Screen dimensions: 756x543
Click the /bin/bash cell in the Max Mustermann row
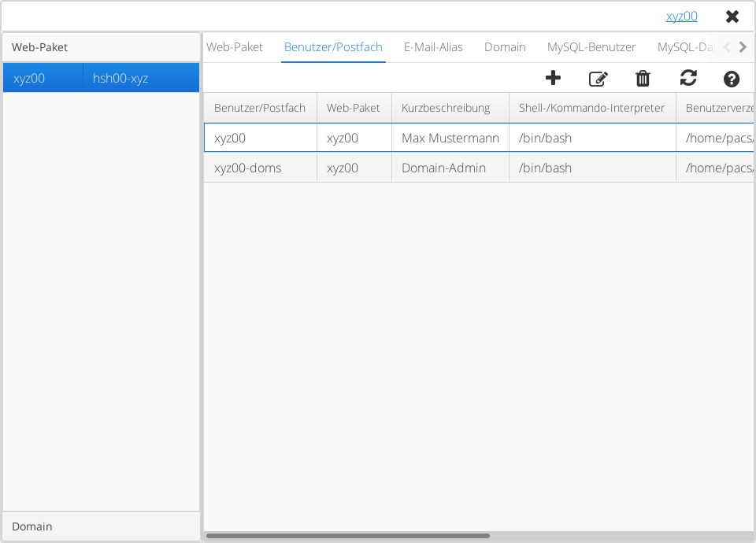(x=592, y=138)
